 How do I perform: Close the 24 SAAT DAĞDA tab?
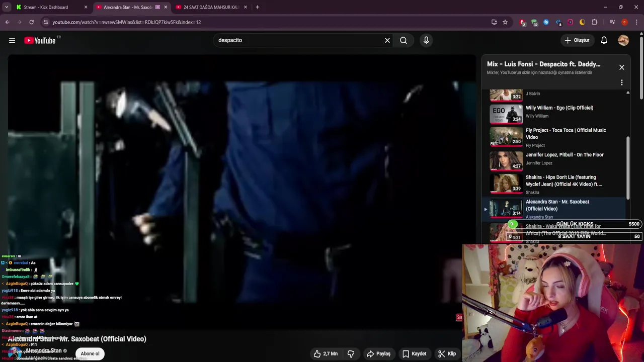click(x=246, y=7)
